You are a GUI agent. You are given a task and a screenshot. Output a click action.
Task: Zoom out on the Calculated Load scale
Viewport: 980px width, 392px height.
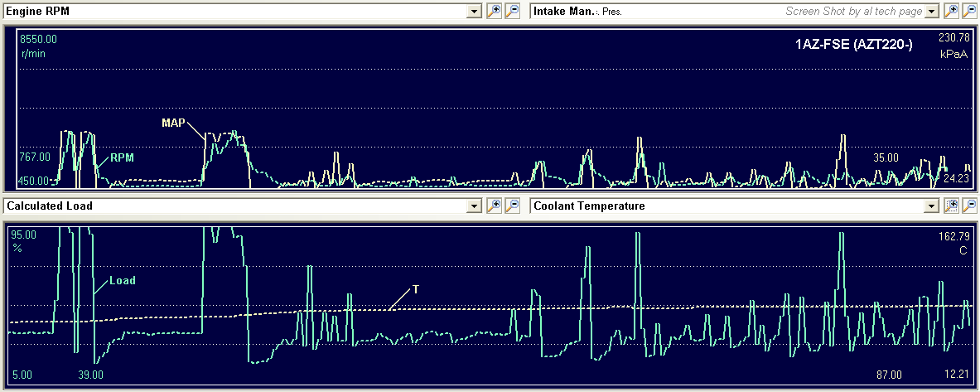(x=513, y=206)
